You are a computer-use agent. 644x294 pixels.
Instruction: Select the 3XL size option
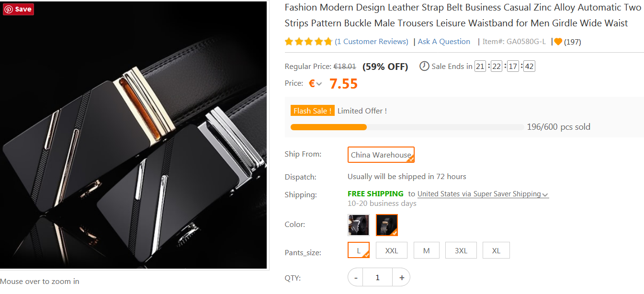461,250
